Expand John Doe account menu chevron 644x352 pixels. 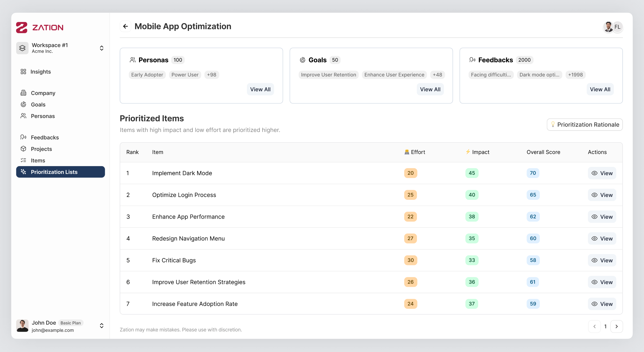102,326
